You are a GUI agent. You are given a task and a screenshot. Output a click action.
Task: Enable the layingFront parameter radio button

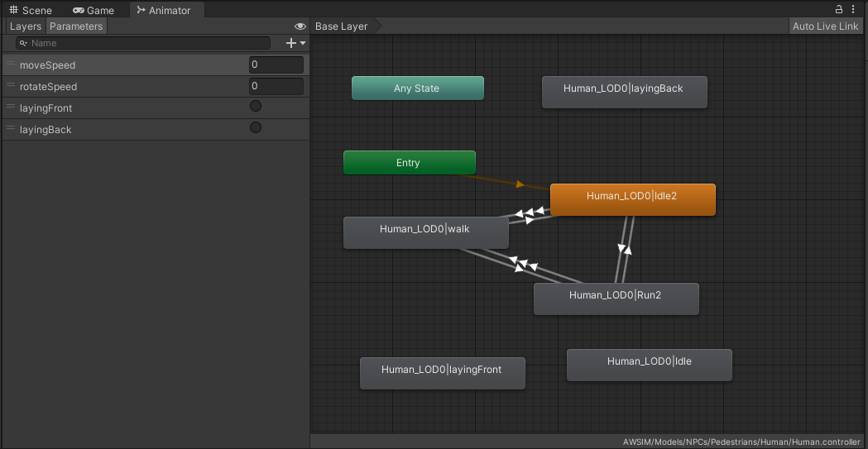[256, 106]
